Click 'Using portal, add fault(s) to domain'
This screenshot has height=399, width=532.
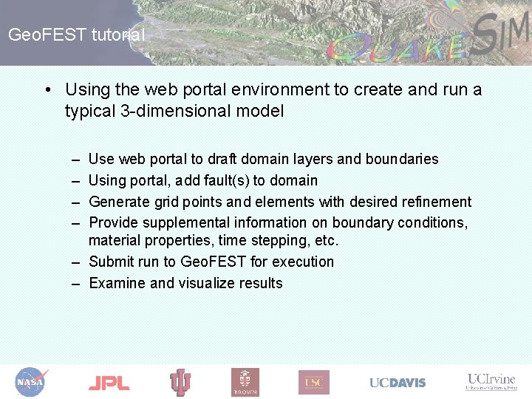click(203, 180)
